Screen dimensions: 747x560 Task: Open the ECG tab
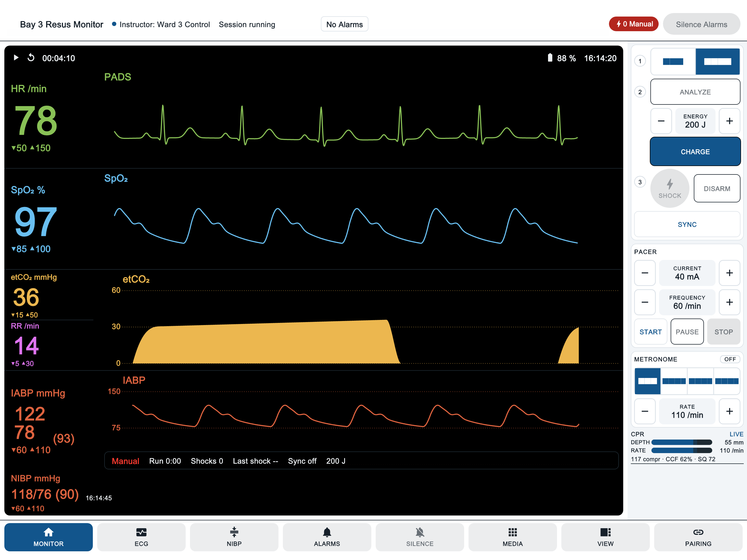[141, 537]
